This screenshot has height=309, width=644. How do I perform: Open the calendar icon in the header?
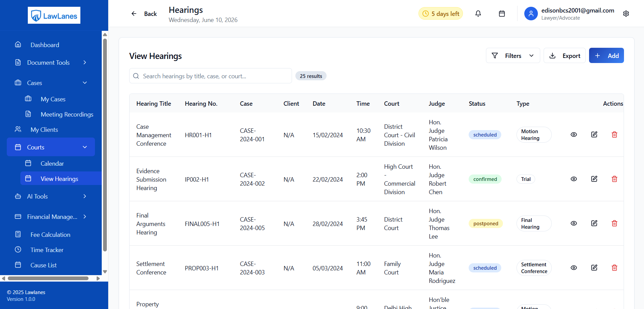[502, 14]
